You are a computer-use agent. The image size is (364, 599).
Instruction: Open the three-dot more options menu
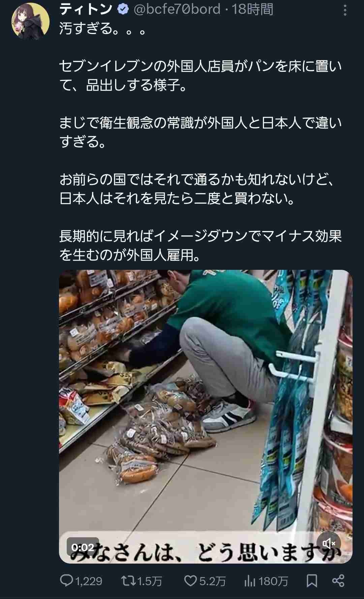[345, 10]
